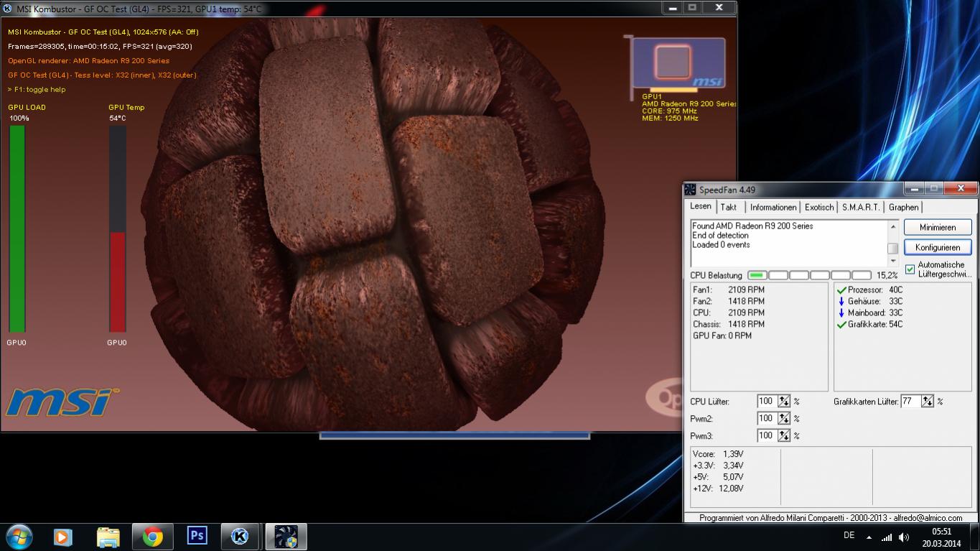Open Google Chrome from taskbar

152,537
